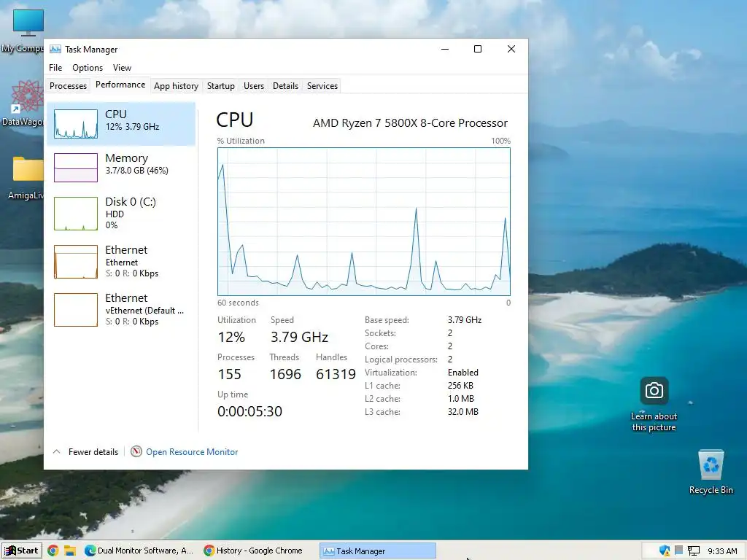
Task: Open the Recycle Bin desktop icon
Action: click(x=711, y=472)
